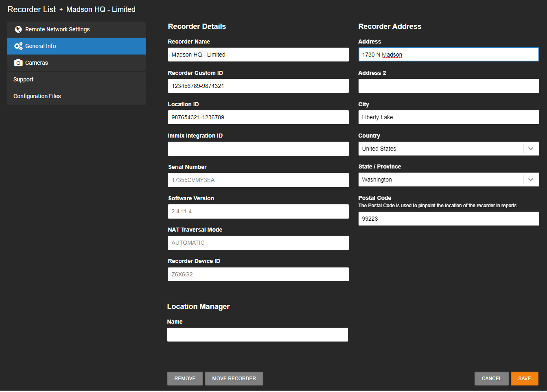The height and width of the screenshot is (392, 547).
Task: Click the Recorder Address heading
Action: point(389,26)
